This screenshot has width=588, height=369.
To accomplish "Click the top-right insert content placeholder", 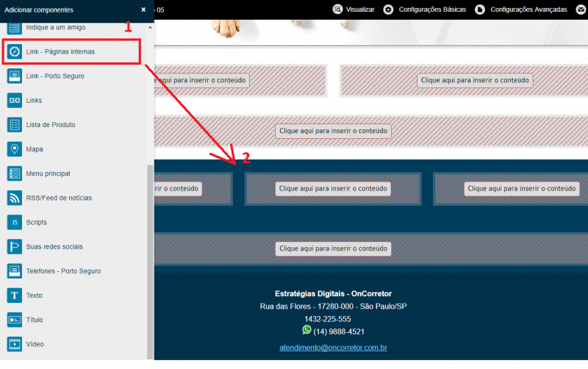I will (x=475, y=80).
